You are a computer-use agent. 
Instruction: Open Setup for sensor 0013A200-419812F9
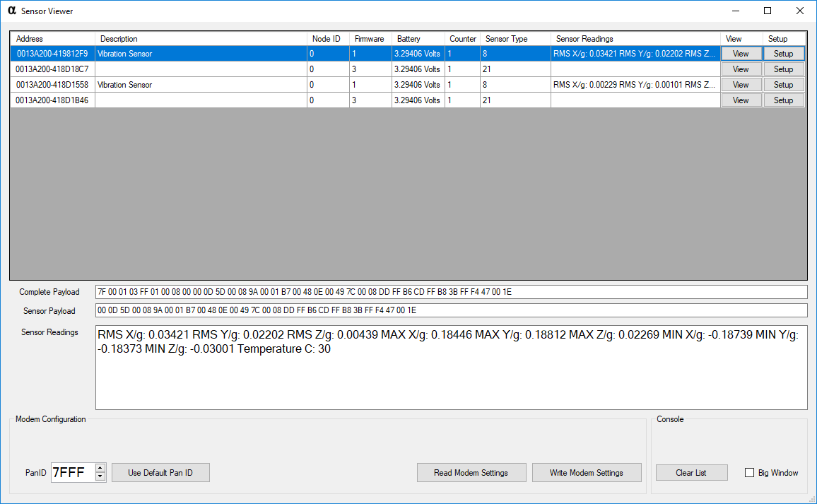point(784,54)
